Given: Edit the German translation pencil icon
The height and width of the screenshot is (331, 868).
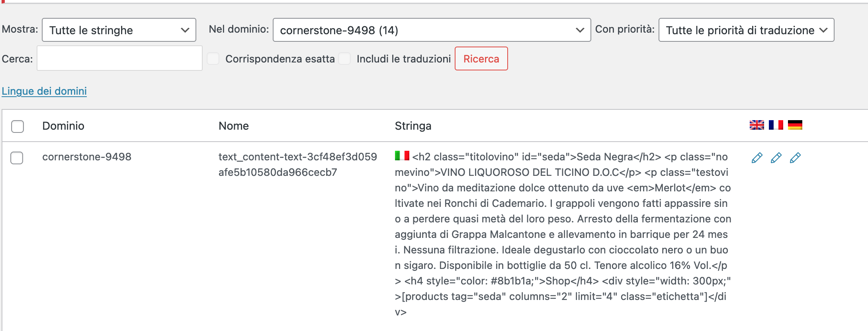Looking at the screenshot, I should tap(795, 158).
